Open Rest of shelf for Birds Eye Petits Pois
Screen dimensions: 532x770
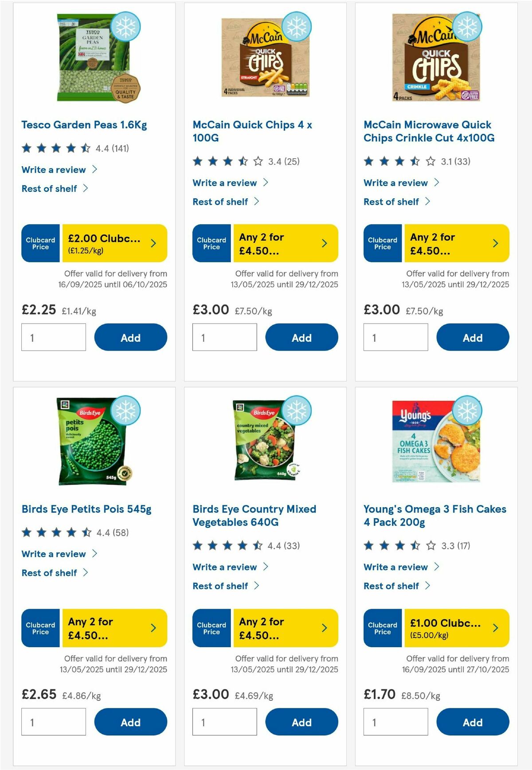pos(50,573)
